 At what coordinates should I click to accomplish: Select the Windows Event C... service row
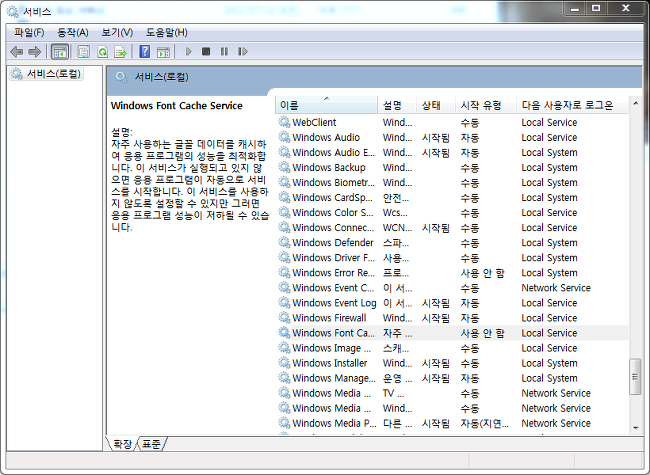[452, 288]
